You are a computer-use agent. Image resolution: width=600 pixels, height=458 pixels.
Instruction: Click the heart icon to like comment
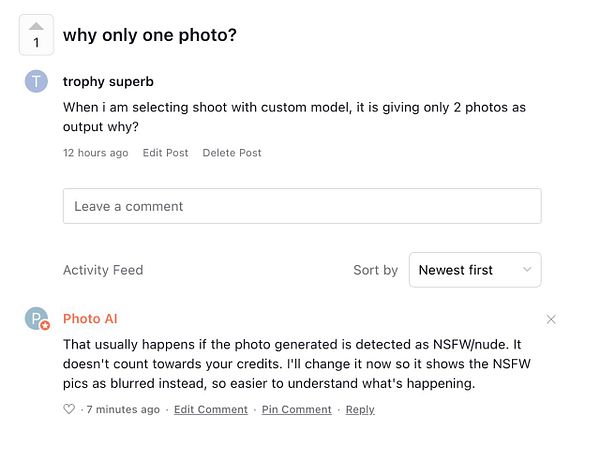(x=69, y=409)
